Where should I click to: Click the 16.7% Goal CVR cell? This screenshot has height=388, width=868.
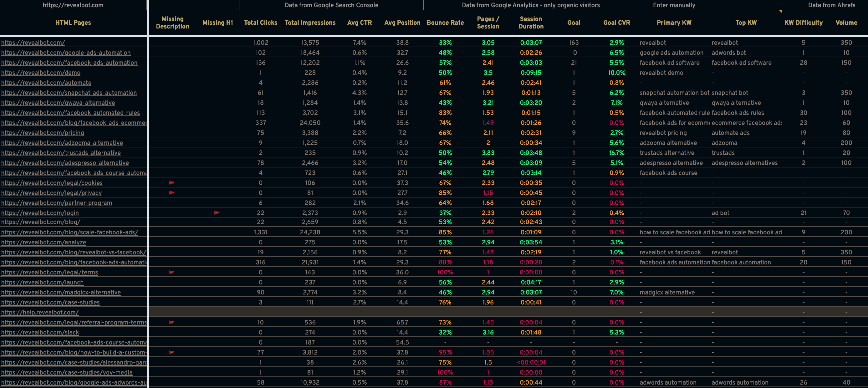point(616,153)
